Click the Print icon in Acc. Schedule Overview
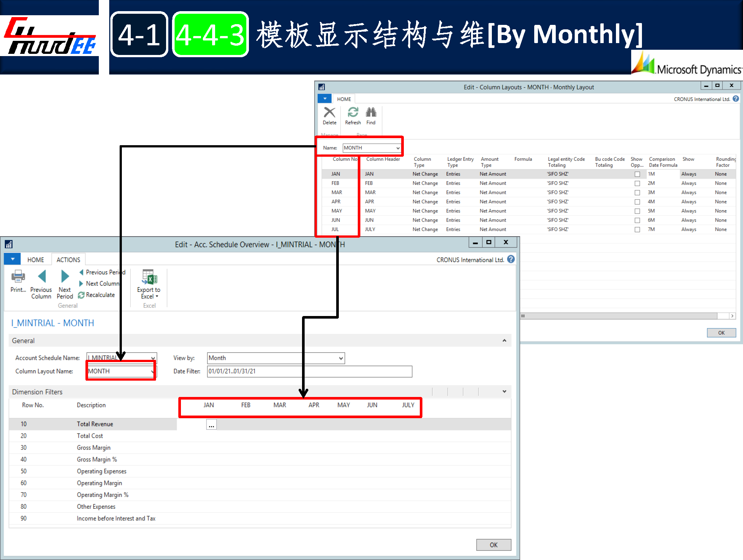The width and height of the screenshot is (743, 560). (x=18, y=277)
